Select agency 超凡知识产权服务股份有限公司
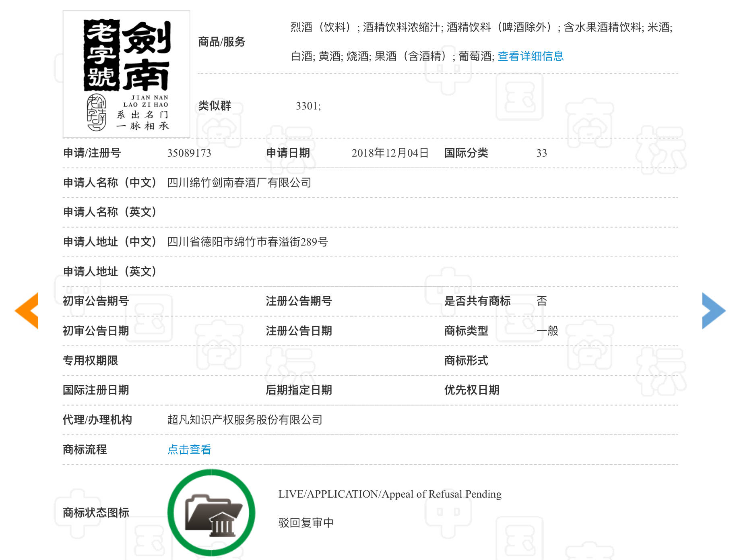The width and height of the screenshot is (739, 560). tap(245, 420)
